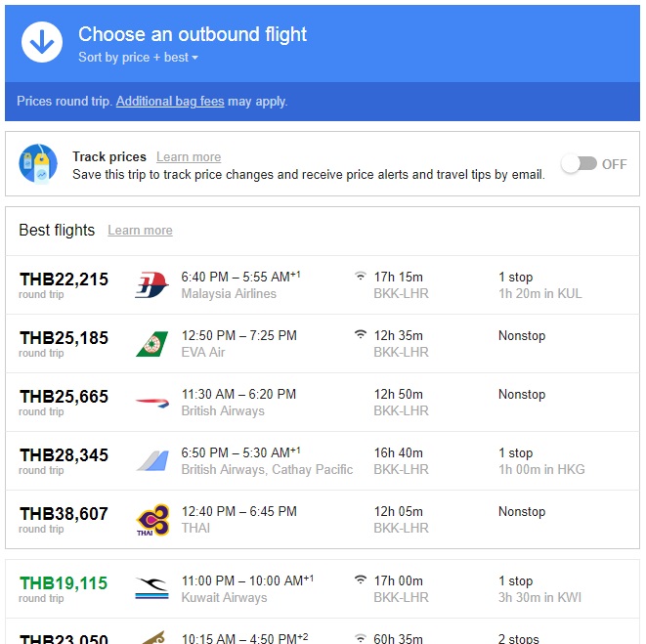
Task: Select the THB19,115 Kuwait Airways flight
Action: pos(323,589)
